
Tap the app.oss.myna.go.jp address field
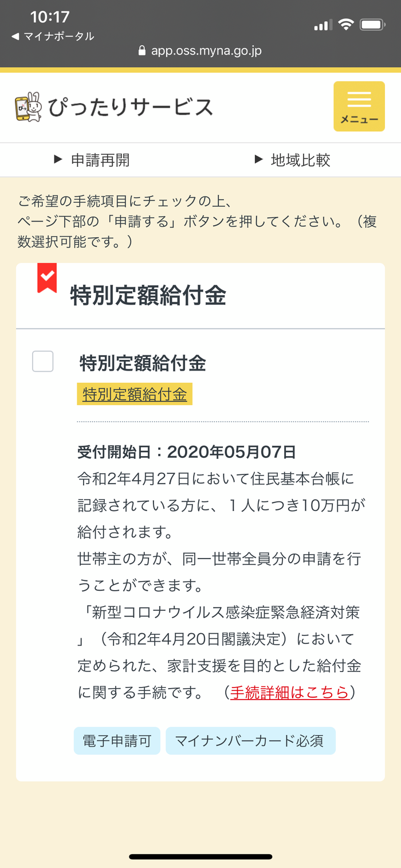tap(206, 51)
